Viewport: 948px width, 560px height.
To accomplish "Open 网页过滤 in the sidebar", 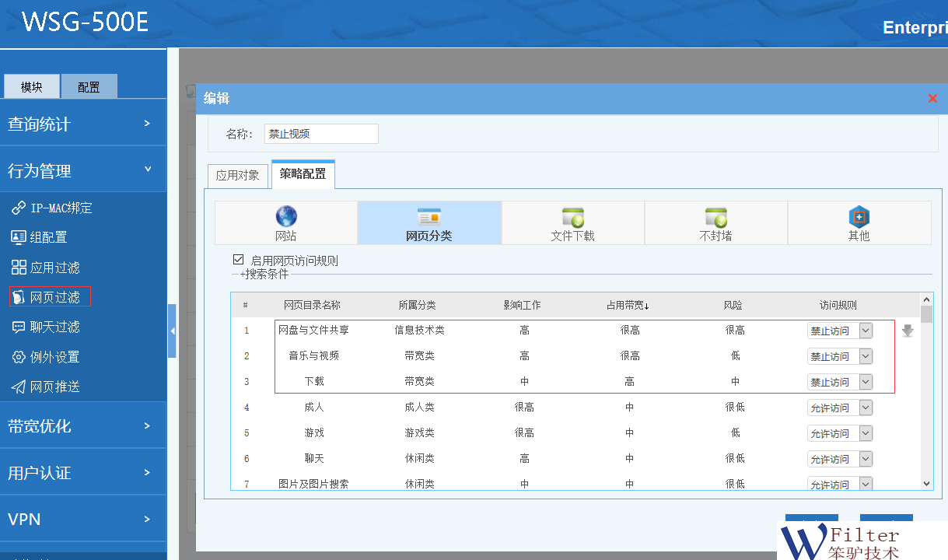I will [x=54, y=297].
